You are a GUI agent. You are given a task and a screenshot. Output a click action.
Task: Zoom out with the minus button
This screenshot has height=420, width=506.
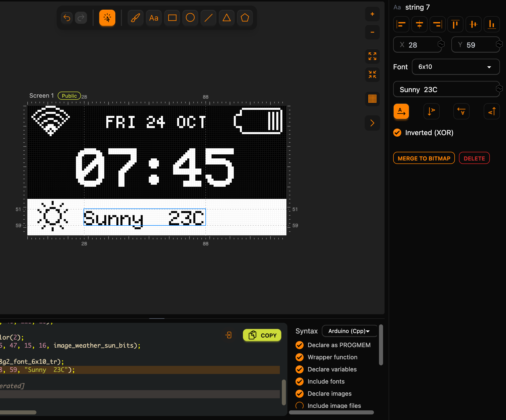[372, 32]
